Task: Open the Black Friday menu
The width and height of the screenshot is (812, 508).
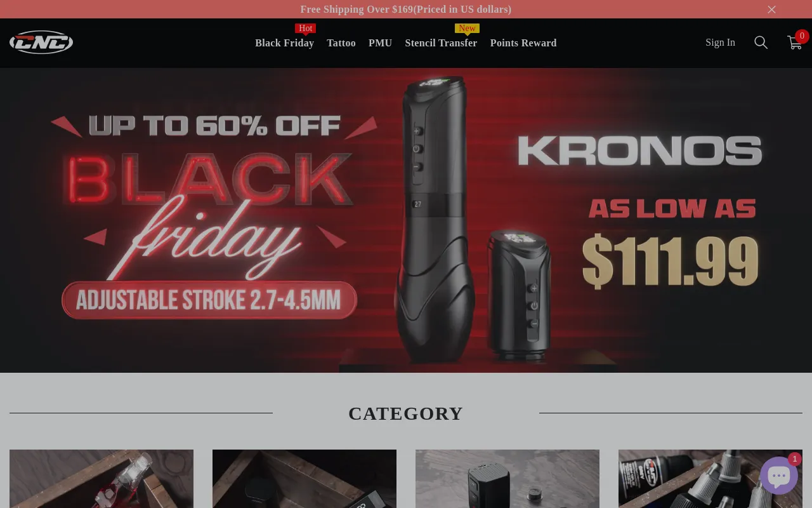Action: click(x=284, y=43)
